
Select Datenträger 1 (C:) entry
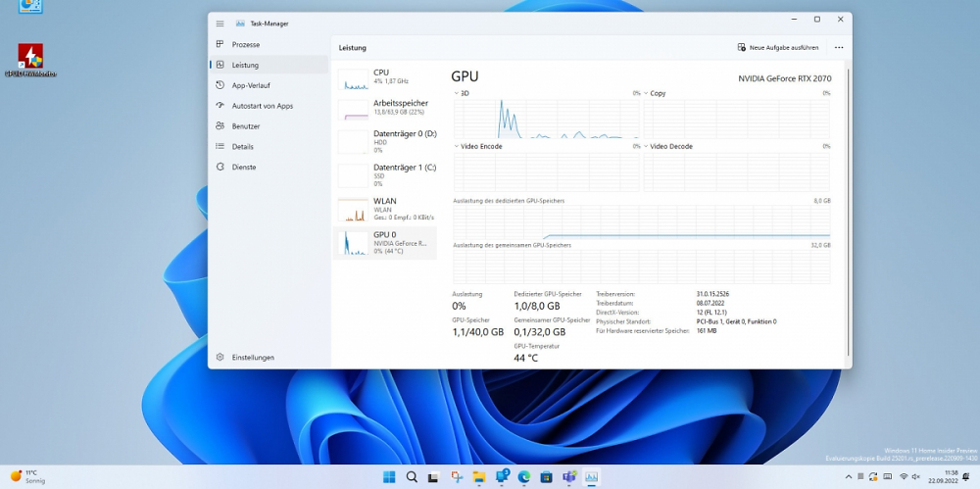385,175
